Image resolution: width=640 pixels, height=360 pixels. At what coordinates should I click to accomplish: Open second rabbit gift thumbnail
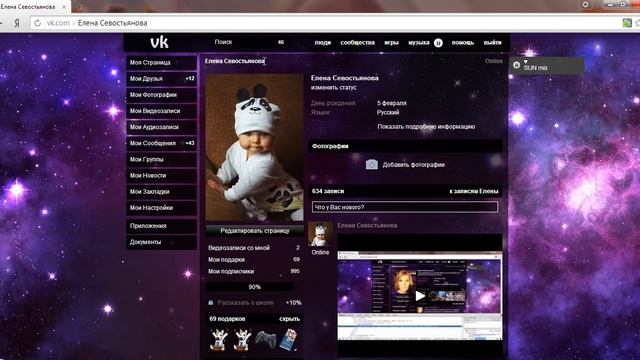[x=242, y=340]
